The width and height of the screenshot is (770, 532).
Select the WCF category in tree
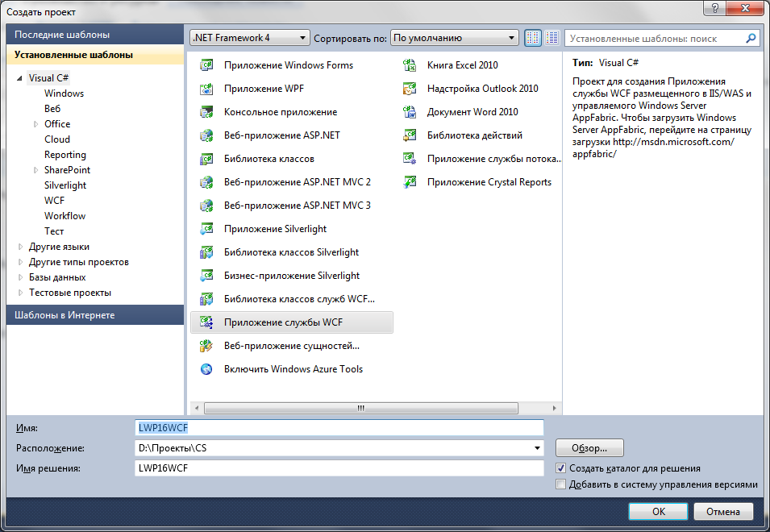[54, 201]
